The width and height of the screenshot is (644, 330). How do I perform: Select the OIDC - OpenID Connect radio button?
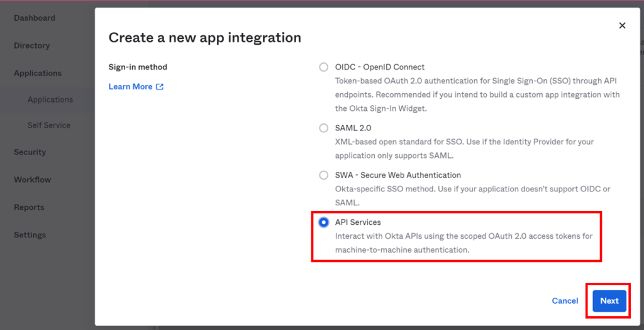click(x=324, y=67)
